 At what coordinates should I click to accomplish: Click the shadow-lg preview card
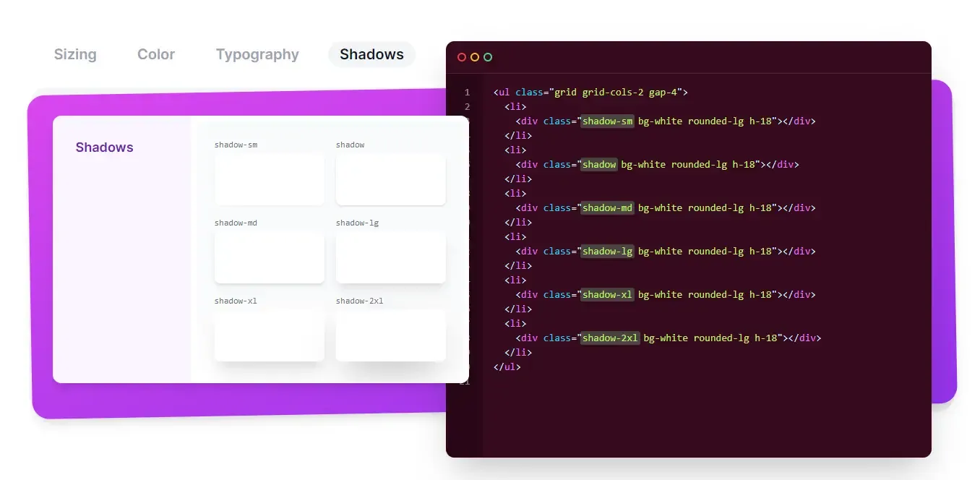pyautogui.click(x=390, y=257)
